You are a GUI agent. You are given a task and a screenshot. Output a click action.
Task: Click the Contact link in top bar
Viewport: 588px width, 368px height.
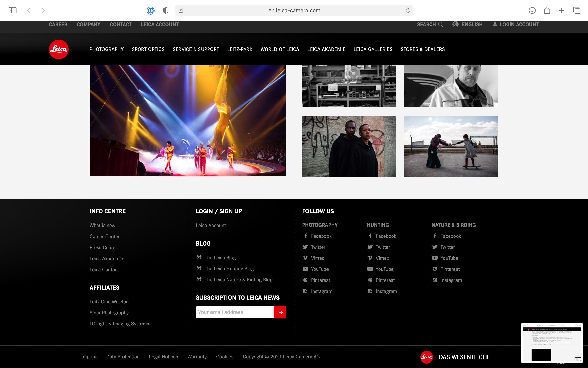coord(121,24)
